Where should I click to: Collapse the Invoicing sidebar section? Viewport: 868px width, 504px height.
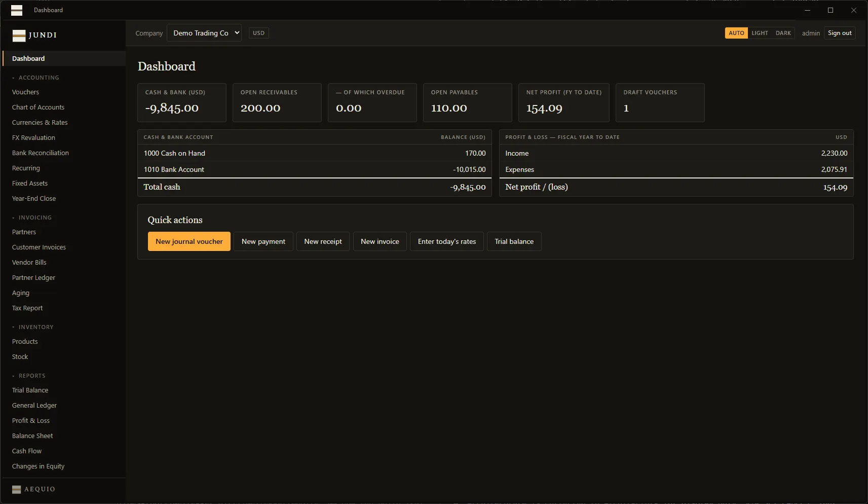pyautogui.click(x=32, y=218)
